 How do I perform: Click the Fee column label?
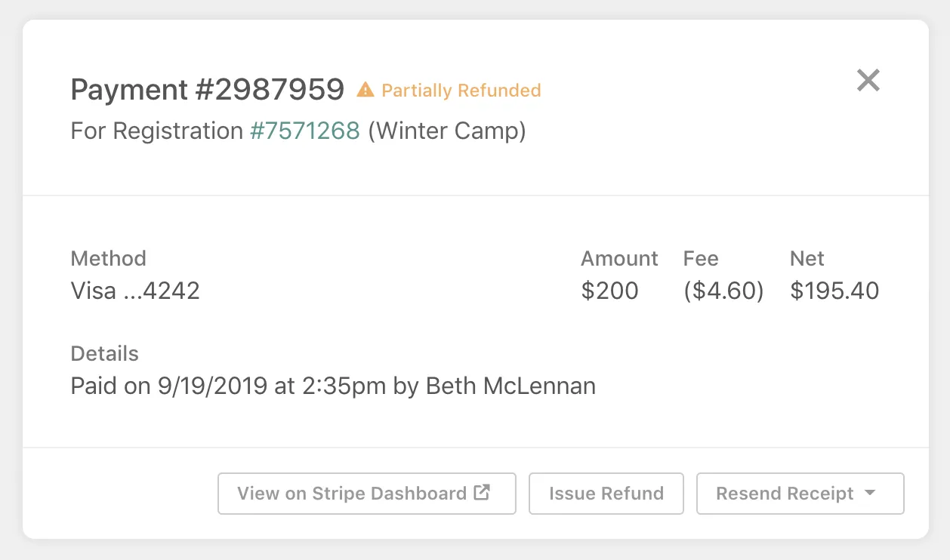point(700,259)
